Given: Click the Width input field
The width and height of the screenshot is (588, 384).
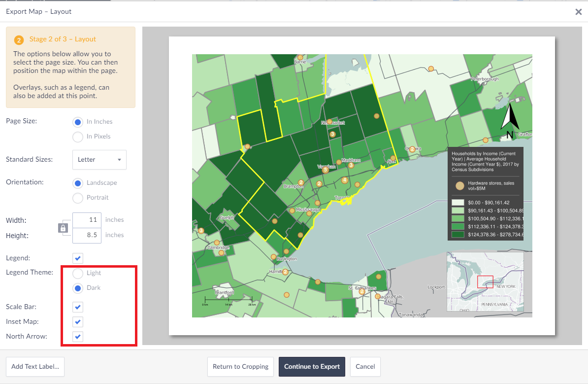Looking at the screenshot, I should pyautogui.click(x=87, y=220).
